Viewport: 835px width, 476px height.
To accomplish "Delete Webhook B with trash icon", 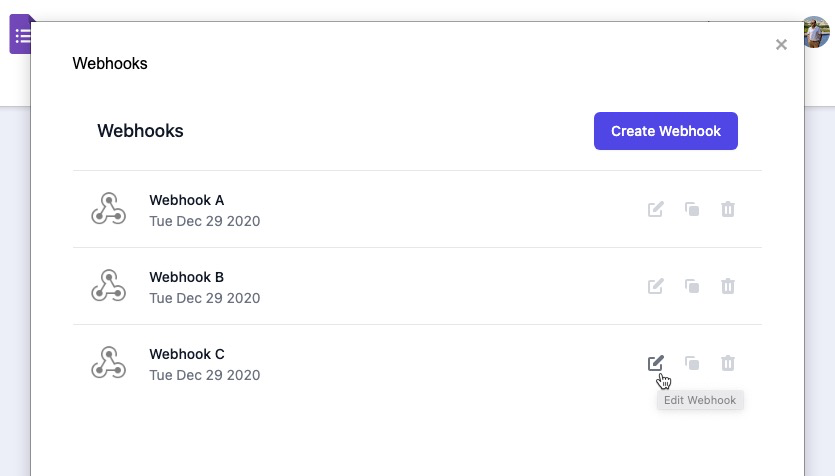I will click(728, 286).
